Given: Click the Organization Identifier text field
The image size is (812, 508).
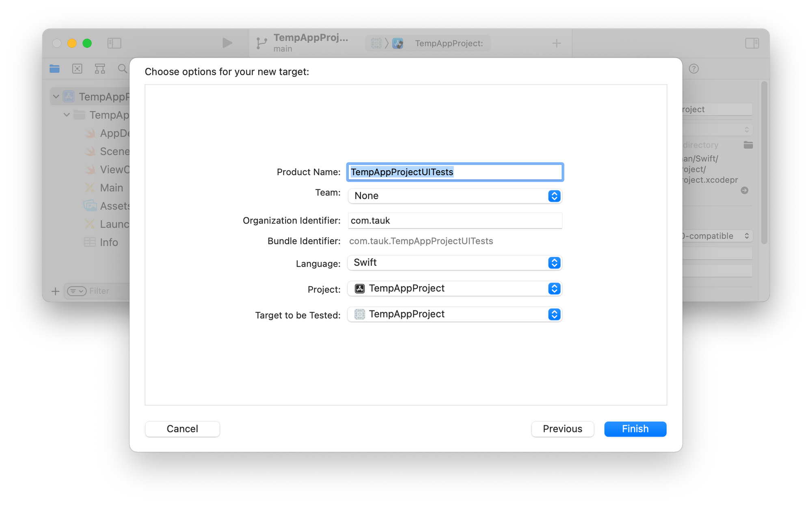Looking at the screenshot, I should [x=455, y=221].
